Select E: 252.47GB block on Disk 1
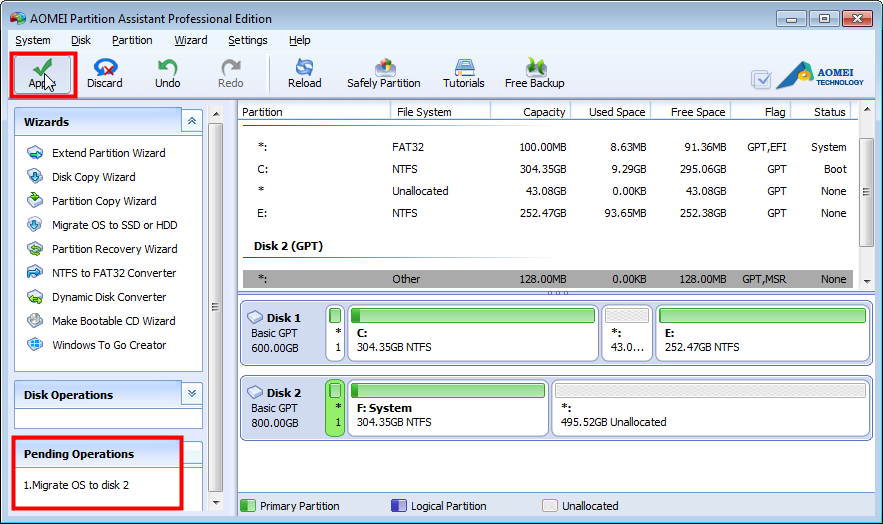883x524 pixels. (x=762, y=333)
